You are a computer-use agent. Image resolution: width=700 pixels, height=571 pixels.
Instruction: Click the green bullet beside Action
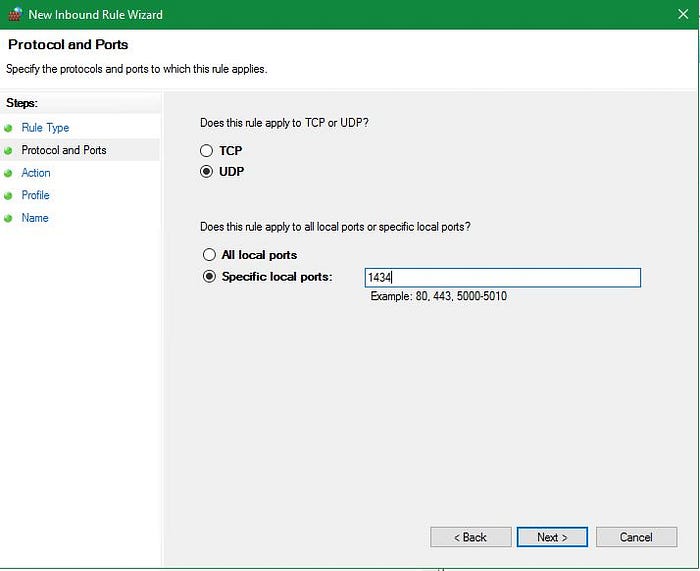pyautogui.click(x=8, y=173)
